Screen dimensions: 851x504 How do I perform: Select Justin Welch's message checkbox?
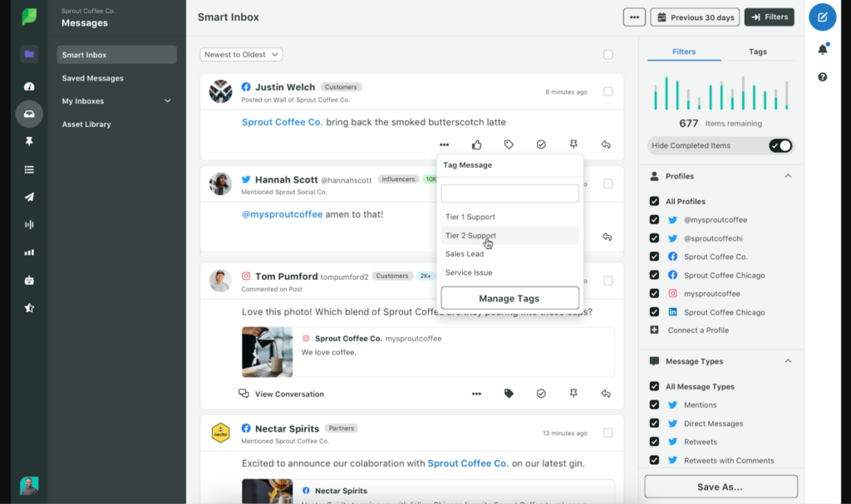608,91
